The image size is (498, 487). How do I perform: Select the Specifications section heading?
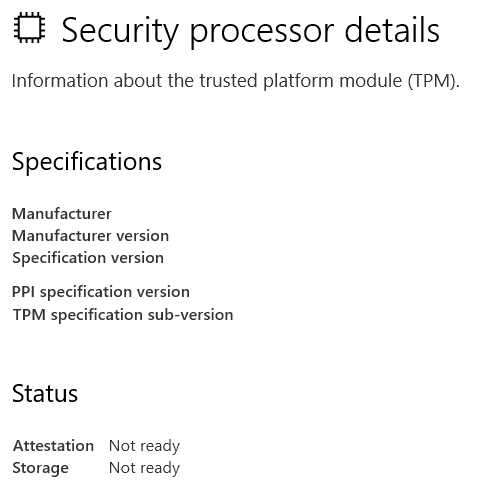point(87,162)
